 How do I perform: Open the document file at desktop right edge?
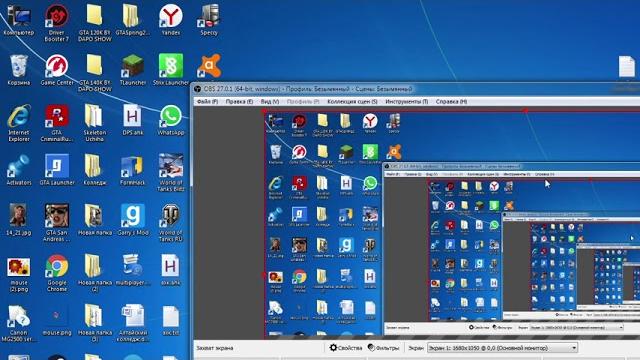[627, 67]
